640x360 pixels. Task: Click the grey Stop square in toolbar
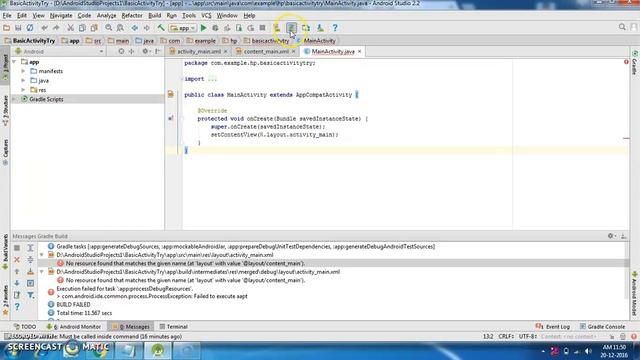click(262, 28)
